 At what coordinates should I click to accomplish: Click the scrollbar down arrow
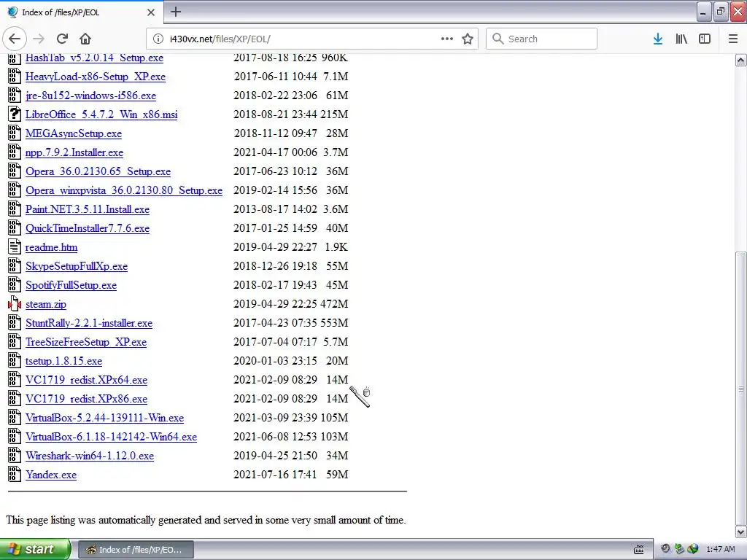741,532
